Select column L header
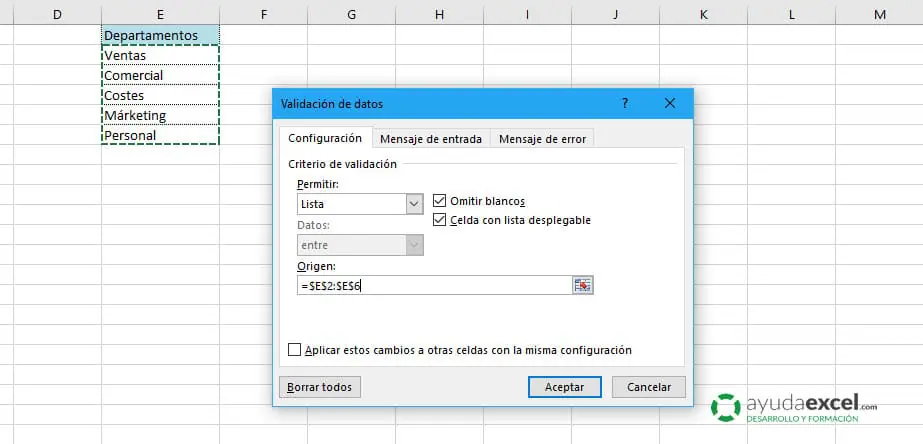Viewport: 923px width, 444px height. tap(791, 15)
